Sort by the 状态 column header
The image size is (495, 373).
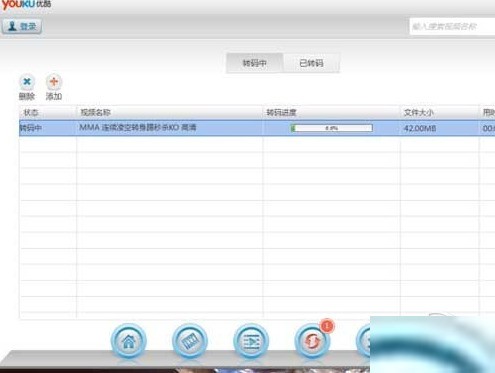pos(48,113)
